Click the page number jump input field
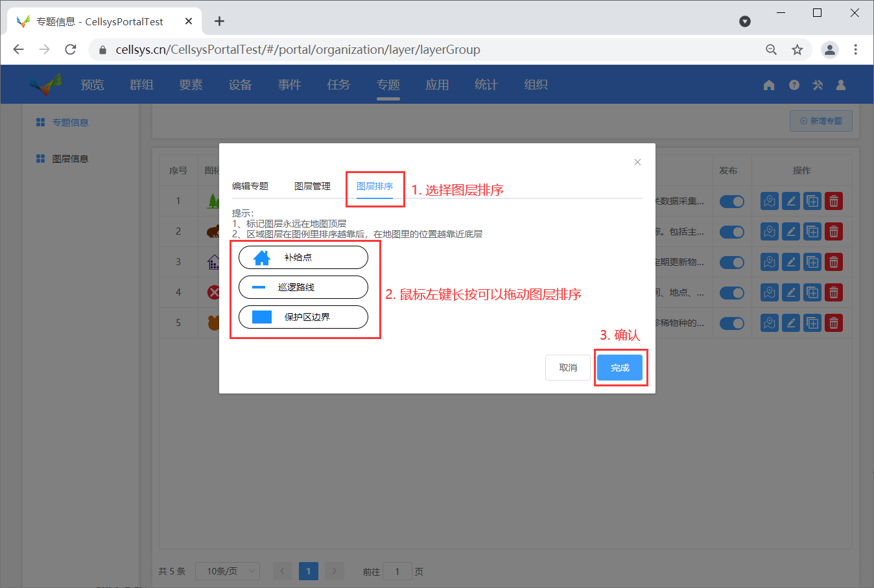Viewport: 874px width, 588px height. point(397,571)
